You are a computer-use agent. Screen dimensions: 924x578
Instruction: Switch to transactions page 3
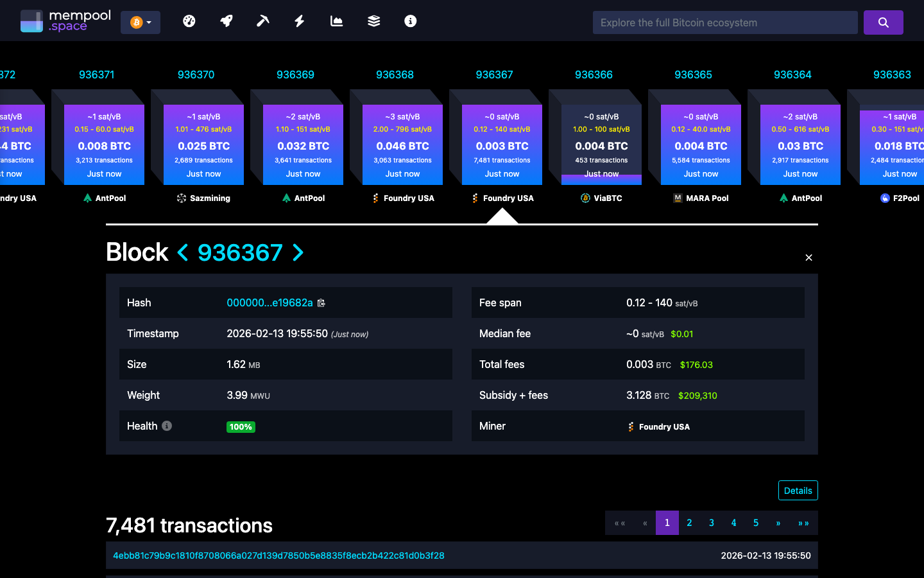(711, 523)
